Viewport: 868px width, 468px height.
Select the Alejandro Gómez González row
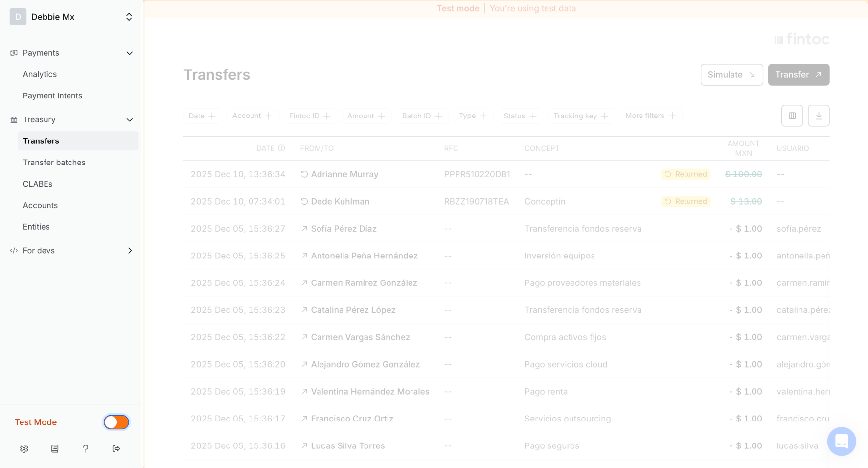pyautogui.click(x=506, y=364)
